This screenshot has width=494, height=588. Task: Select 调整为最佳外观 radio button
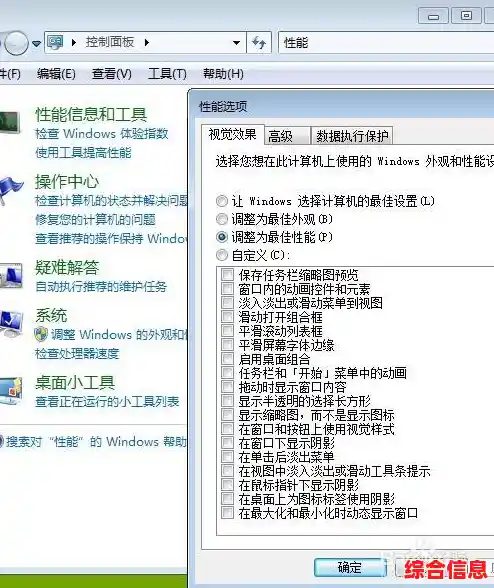pyautogui.click(x=222, y=219)
